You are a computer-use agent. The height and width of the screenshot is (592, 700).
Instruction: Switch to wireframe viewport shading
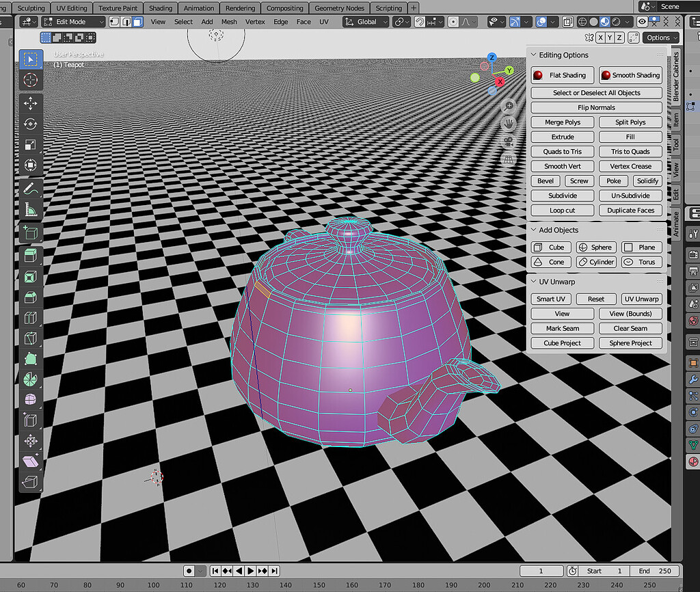coord(582,22)
